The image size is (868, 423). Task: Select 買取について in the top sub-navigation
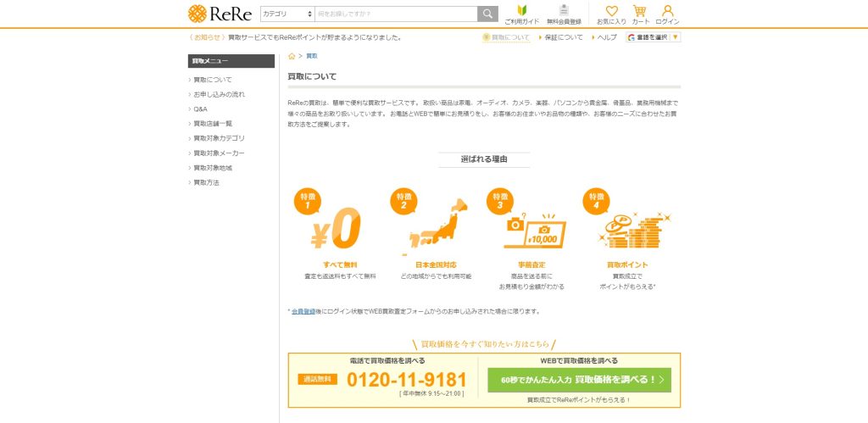pos(506,37)
